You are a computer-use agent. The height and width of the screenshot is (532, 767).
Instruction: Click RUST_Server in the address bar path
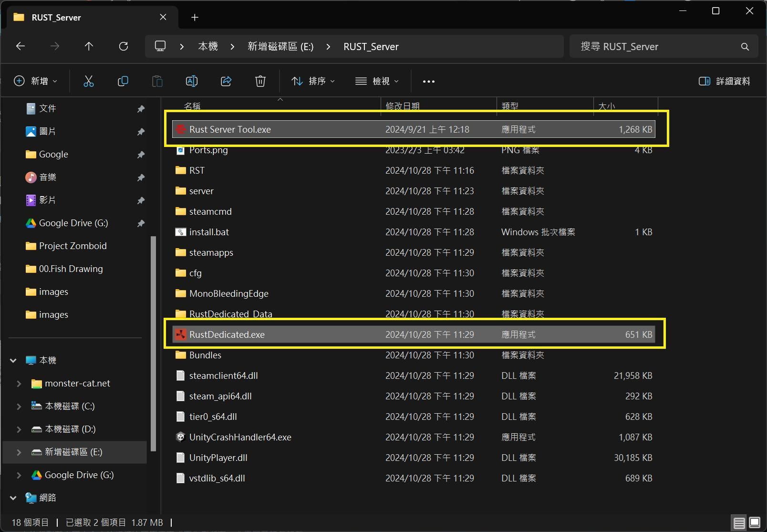pos(371,46)
